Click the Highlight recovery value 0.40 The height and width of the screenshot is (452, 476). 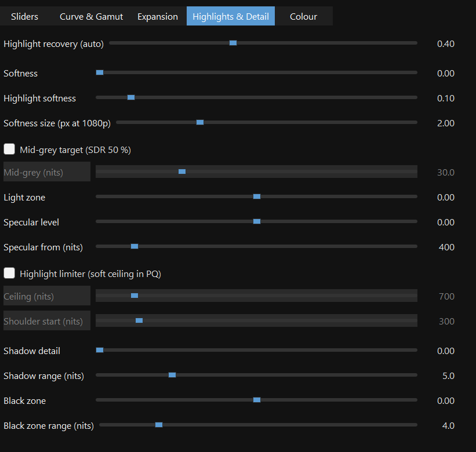click(446, 44)
